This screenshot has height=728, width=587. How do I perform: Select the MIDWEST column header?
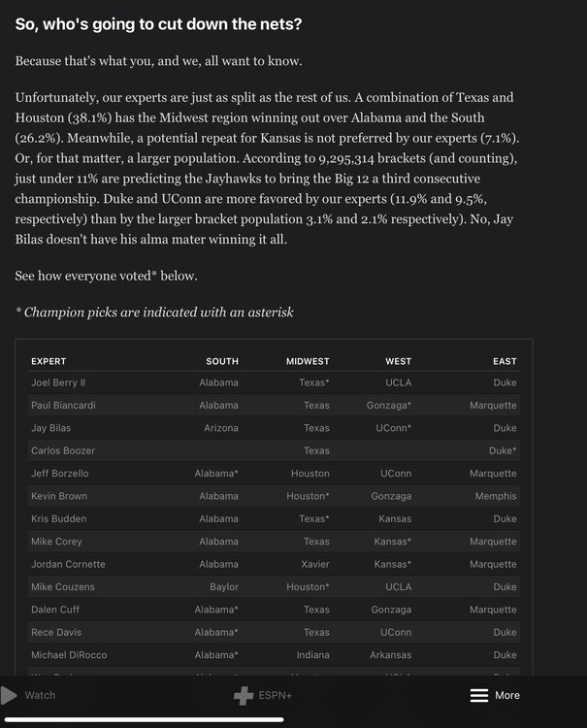click(308, 361)
